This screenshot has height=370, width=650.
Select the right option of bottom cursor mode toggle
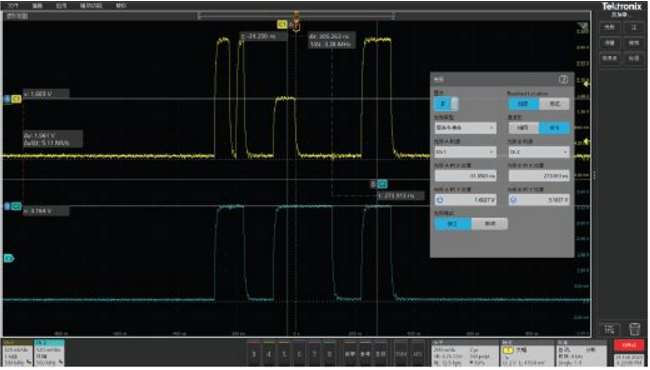(490, 224)
